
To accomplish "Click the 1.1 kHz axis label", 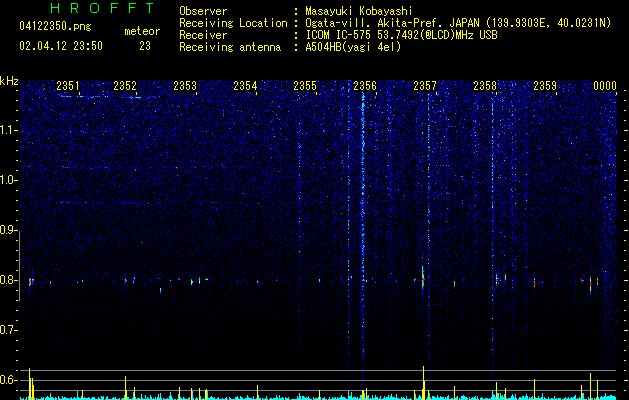I will click(8, 130).
